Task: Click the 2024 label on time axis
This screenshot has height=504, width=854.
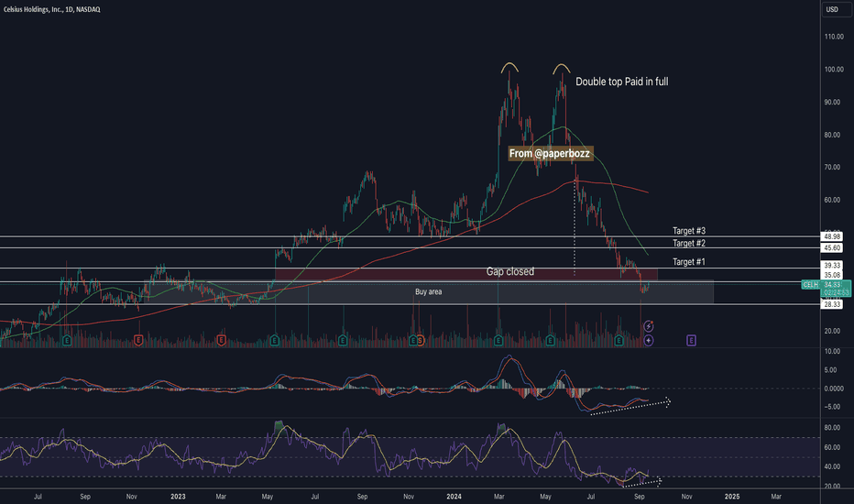Action: pyautogui.click(x=454, y=497)
